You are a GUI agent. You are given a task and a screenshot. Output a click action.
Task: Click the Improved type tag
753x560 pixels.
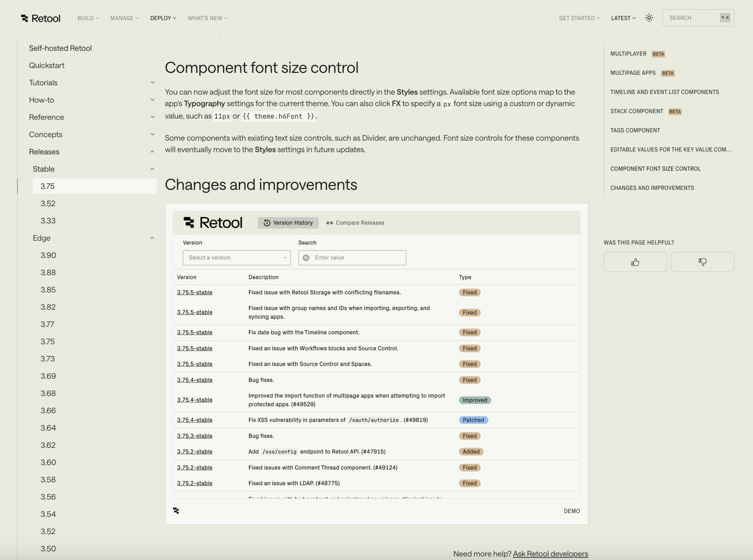pos(475,400)
